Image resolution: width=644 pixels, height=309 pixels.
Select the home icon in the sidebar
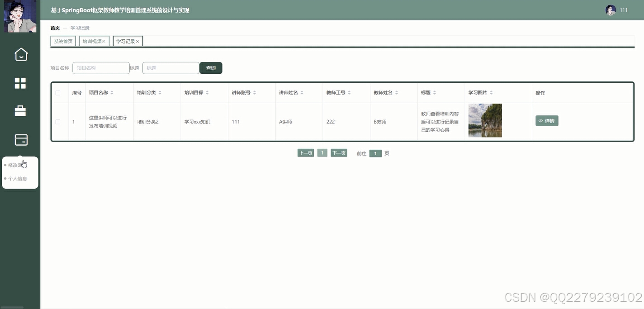tap(20, 54)
